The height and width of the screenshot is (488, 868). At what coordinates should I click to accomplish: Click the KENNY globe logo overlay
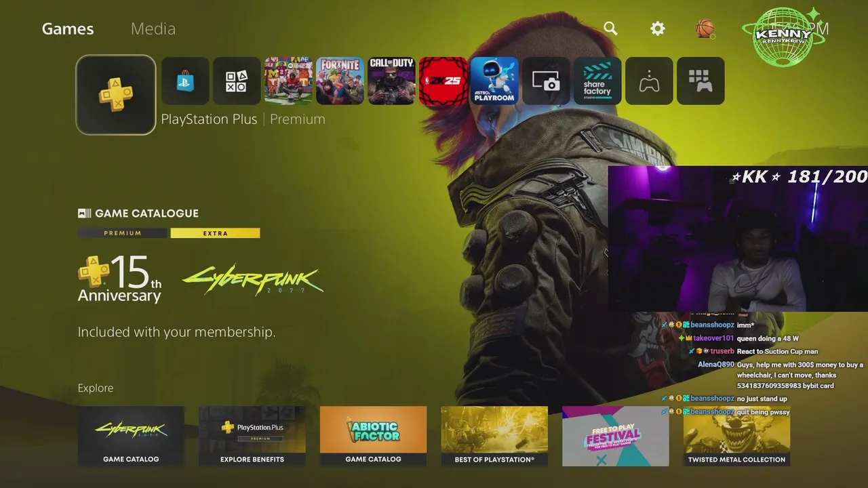(784, 37)
